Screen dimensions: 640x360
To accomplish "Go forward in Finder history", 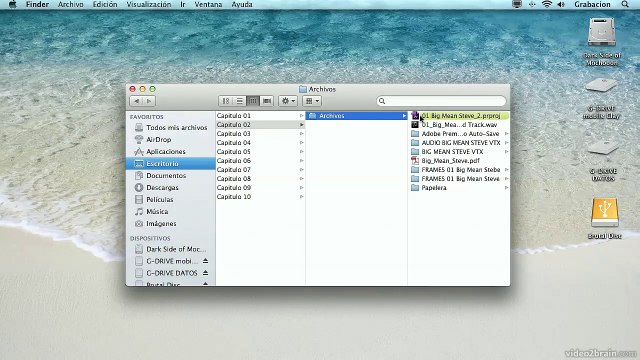I will [149, 101].
